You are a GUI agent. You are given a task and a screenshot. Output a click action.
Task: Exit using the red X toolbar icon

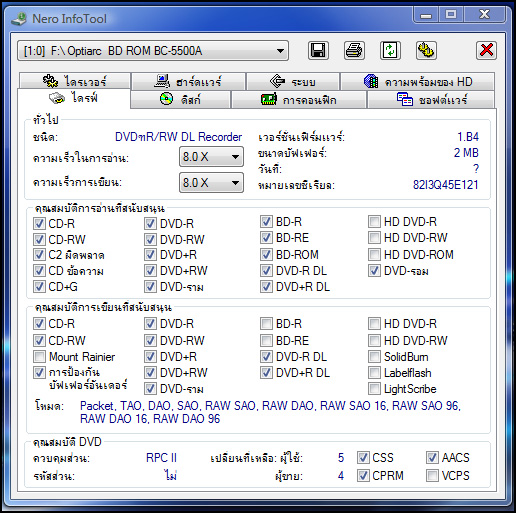tap(486, 51)
